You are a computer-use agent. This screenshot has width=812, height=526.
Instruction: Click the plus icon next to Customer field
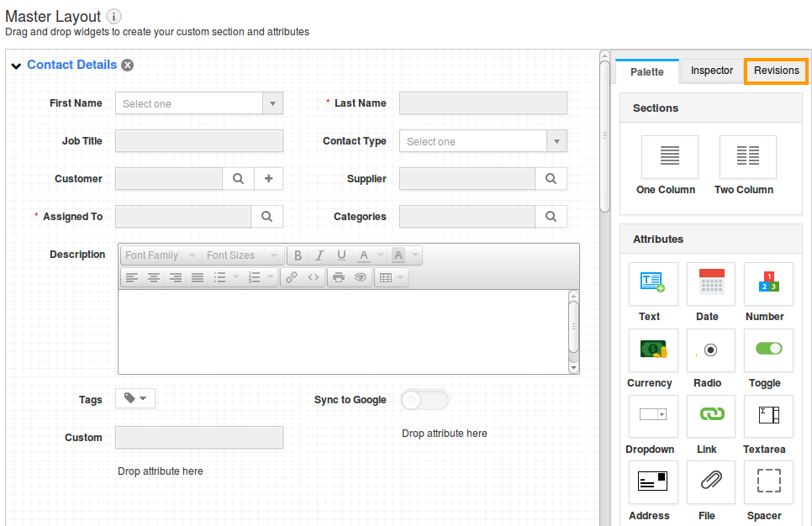point(269,178)
